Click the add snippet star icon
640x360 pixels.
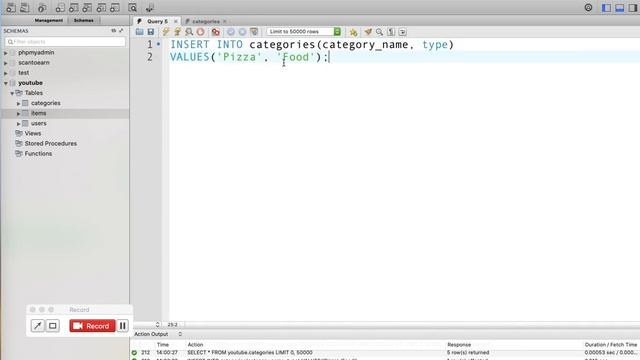click(x=353, y=31)
